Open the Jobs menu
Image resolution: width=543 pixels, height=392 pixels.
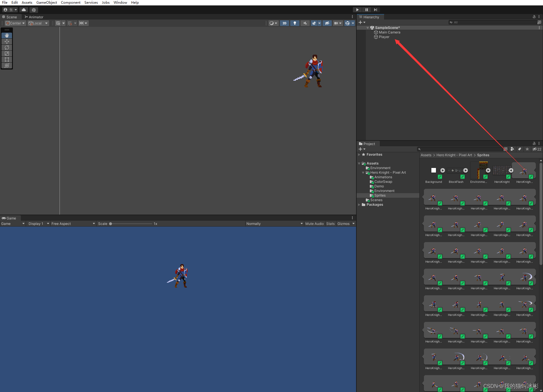tap(106, 3)
